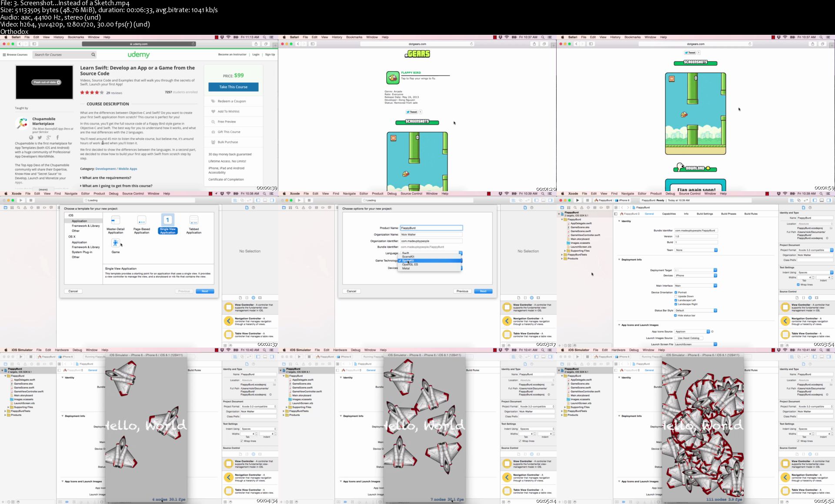The image size is (835, 504).
Task: Toggle Portrait orientation checkbox
Action: (675, 292)
